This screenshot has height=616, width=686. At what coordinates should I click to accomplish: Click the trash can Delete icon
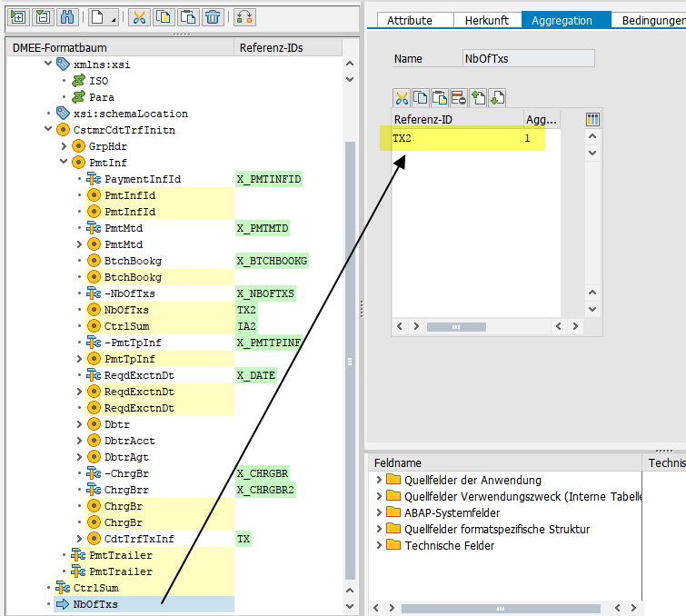click(x=212, y=17)
